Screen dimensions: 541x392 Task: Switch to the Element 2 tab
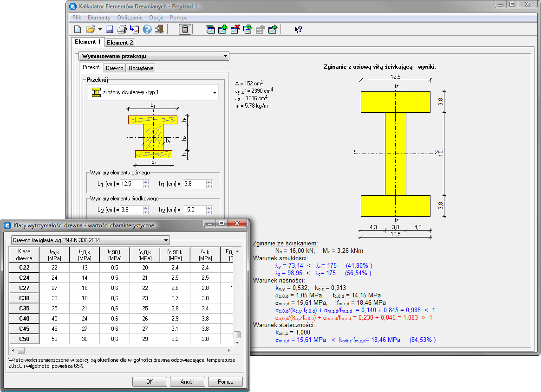(x=120, y=42)
